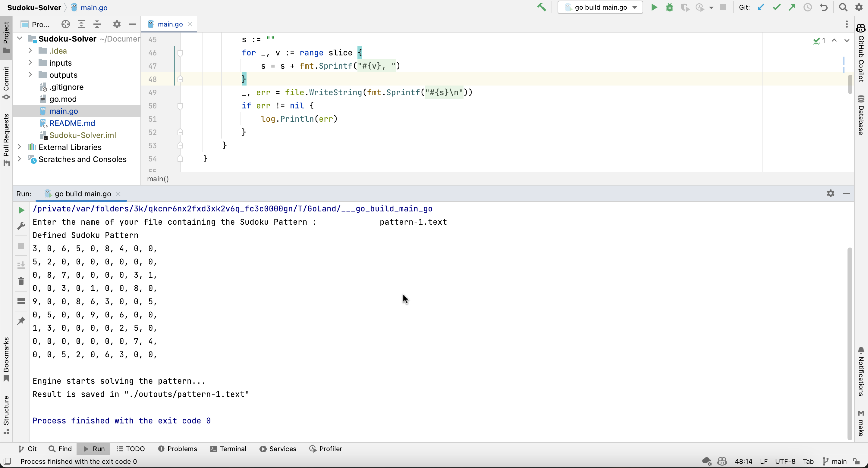Open README.md in project tree
The width and height of the screenshot is (868, 468).
tap(72, 123)
